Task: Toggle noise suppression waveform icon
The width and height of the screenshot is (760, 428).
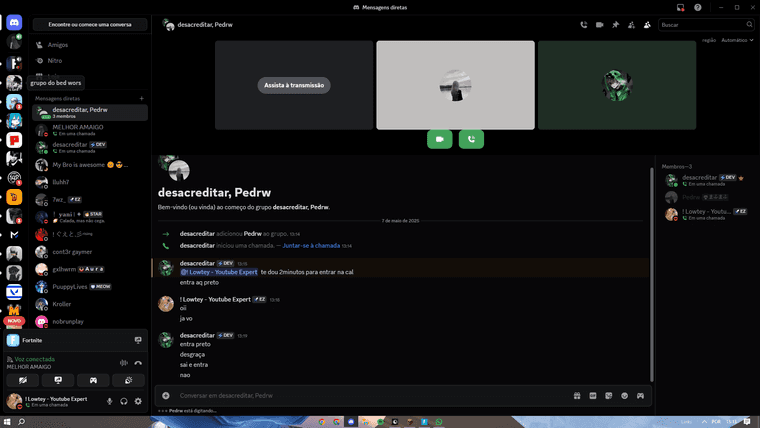Action: pyautogui.click(x=124, y=363)
